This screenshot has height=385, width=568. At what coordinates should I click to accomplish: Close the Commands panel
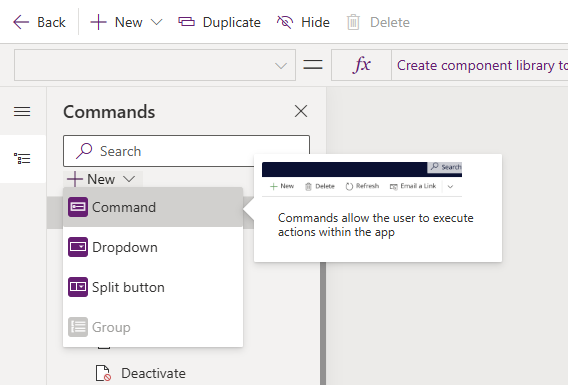pyautogui.click(x=301, y=111)
